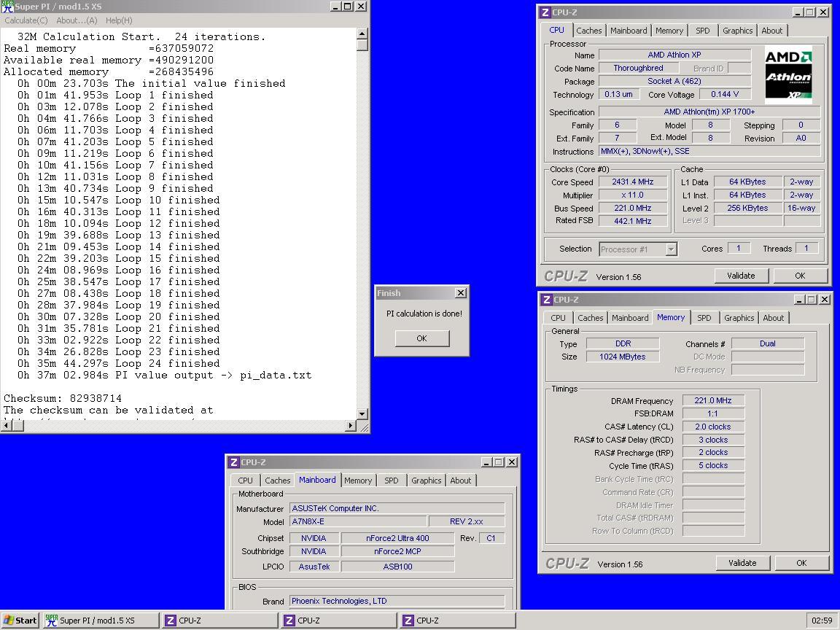Click Super PI vertical scrollbar down arrow

pyautogui.click(x=362, y=414)
